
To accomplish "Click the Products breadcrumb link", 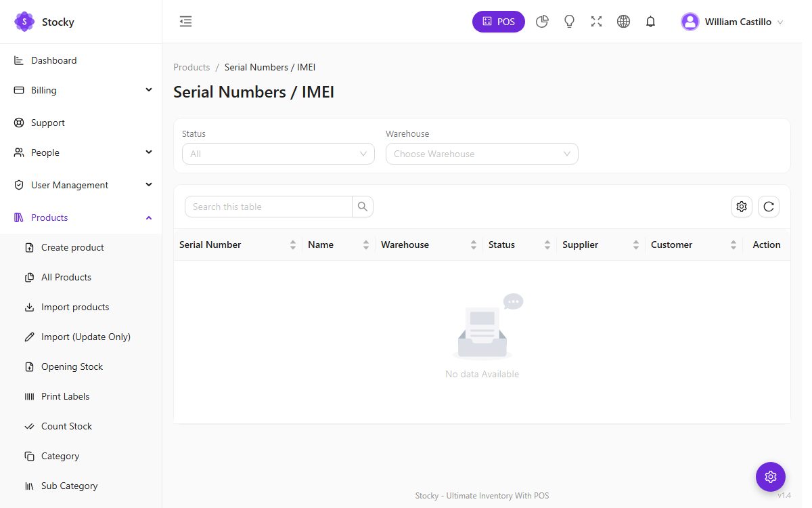I will pyautogui.click(x=191, y=67).
